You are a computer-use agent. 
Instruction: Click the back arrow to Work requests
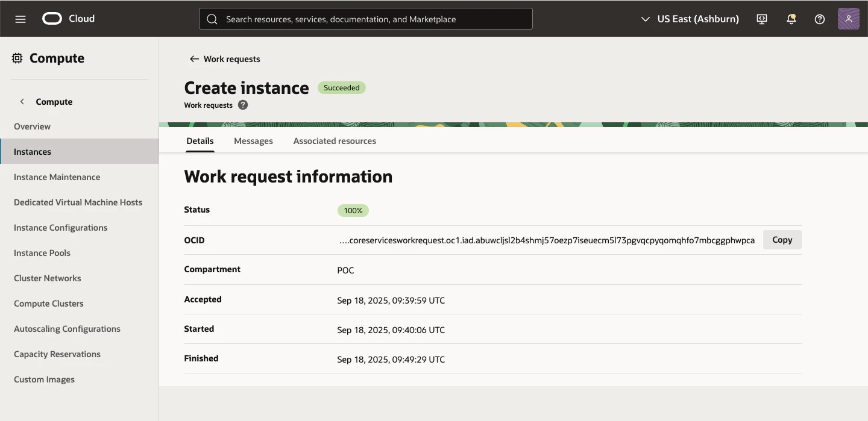tap(194, 59)
